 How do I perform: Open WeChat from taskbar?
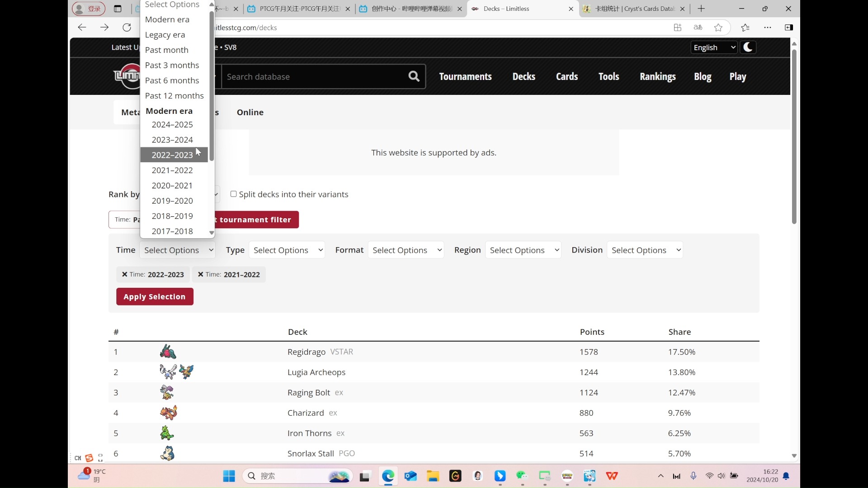tap(522, 476)
